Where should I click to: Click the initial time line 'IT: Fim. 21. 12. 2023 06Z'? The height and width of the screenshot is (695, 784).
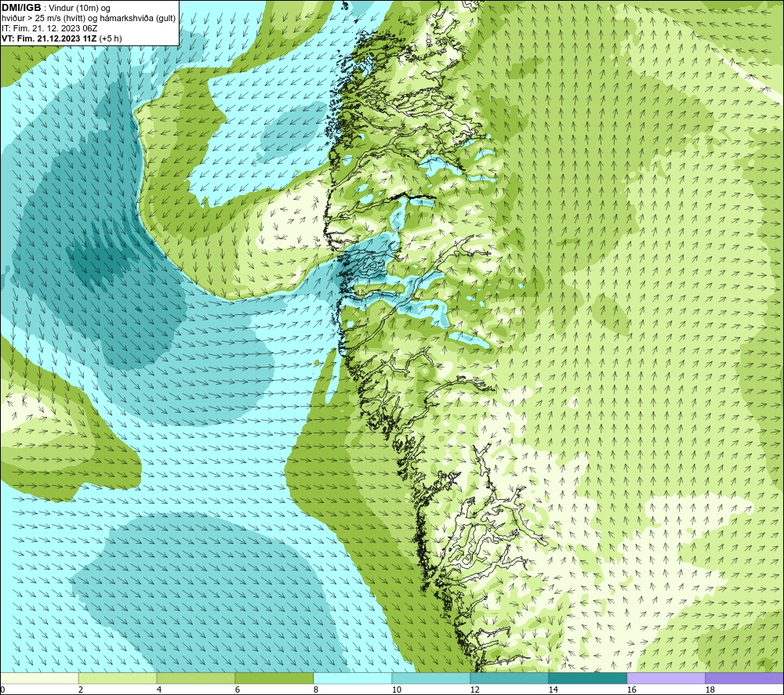coord(49,28)
